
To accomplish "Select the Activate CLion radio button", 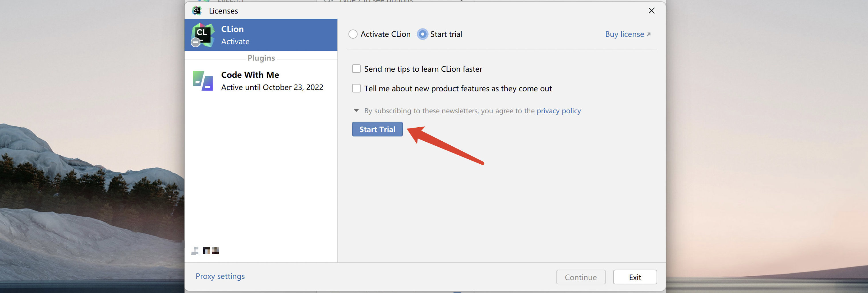I will [353, 34].
